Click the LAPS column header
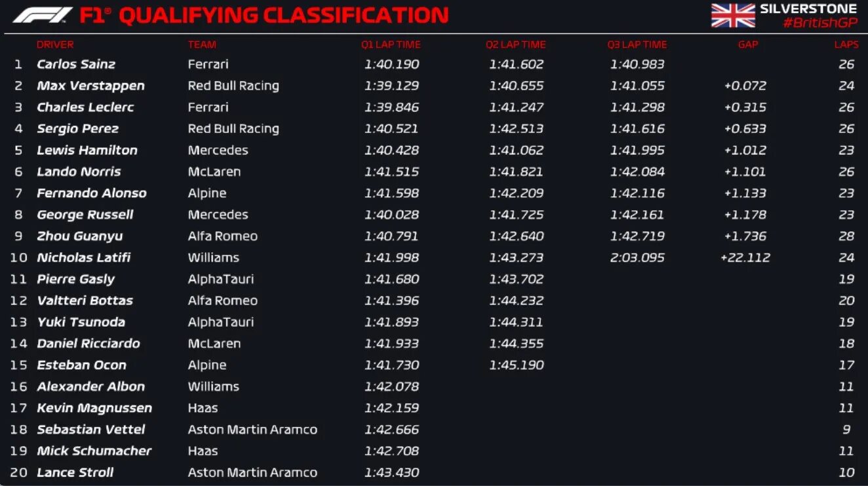This screenshot has height=486, width=868. [846, 45]
